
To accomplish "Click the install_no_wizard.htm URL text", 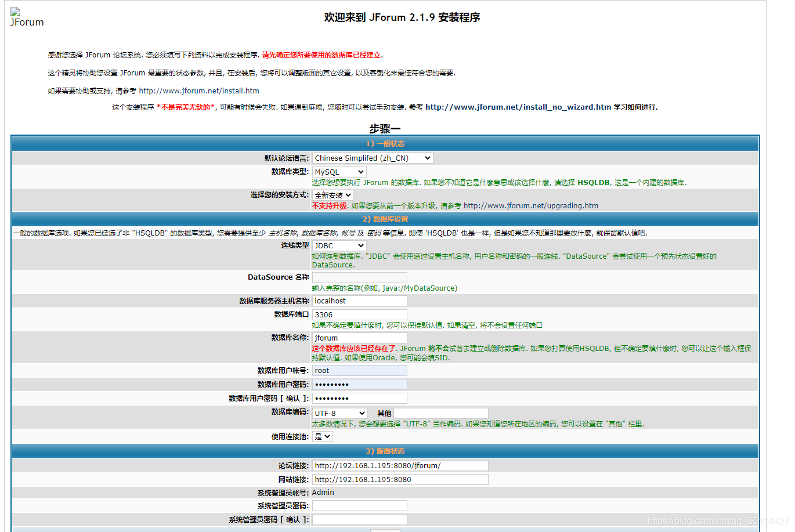I will click(x=518, y=107).
